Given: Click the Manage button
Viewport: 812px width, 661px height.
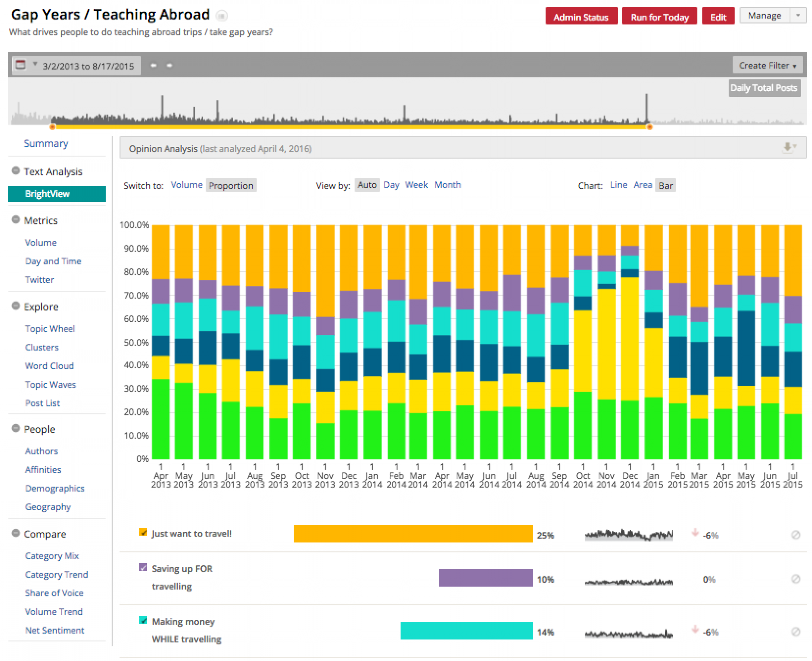Looking at the screenshot, I should pos(765,16).
